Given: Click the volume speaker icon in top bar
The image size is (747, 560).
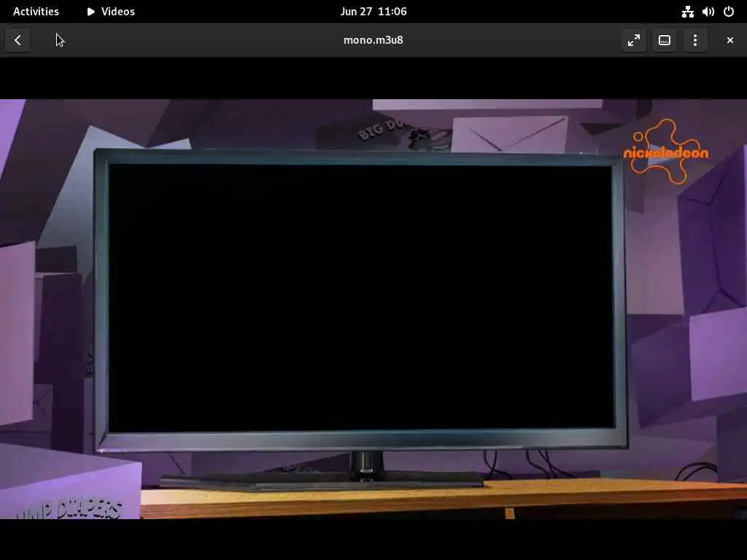Looking at the screenshot, I should (708, 12).
